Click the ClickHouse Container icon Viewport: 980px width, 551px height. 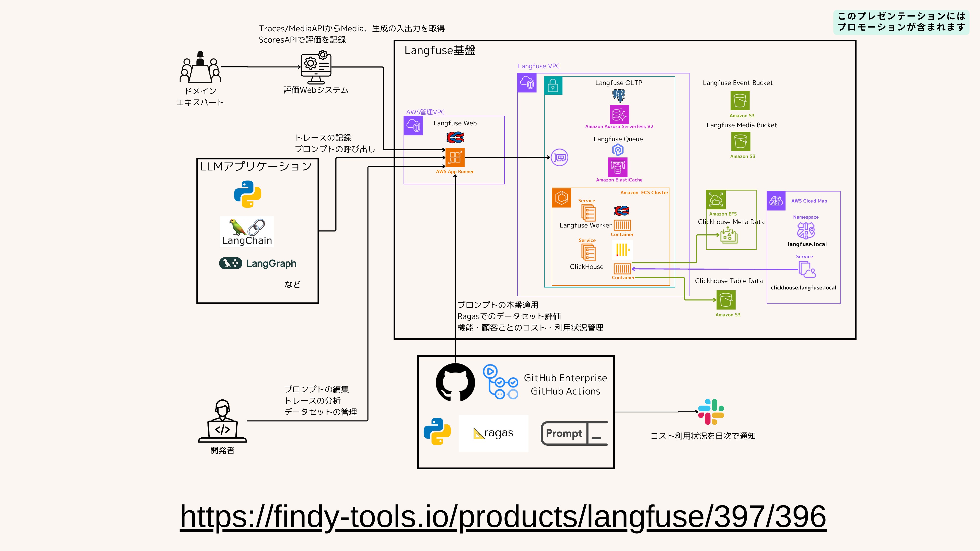(x=622, y=268)
